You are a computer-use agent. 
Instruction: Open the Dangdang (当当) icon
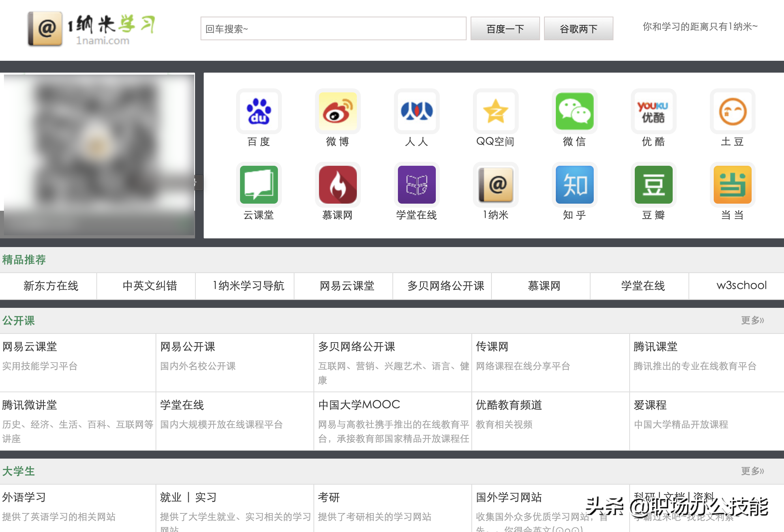coord(732,185)
